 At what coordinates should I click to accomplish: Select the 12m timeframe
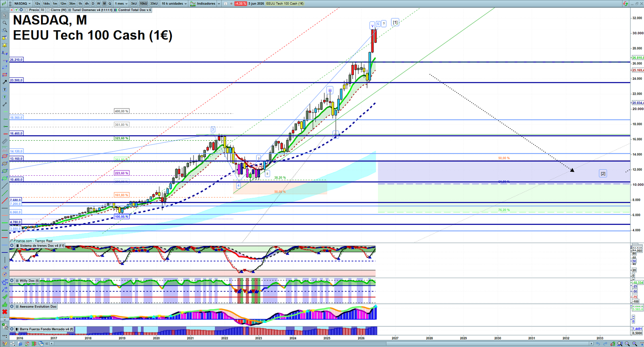pyautogui.click(x=63, y=3)
